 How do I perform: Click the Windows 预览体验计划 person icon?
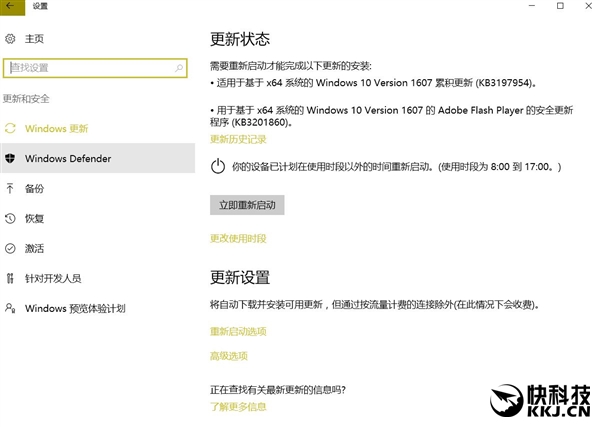coord(10,308)
